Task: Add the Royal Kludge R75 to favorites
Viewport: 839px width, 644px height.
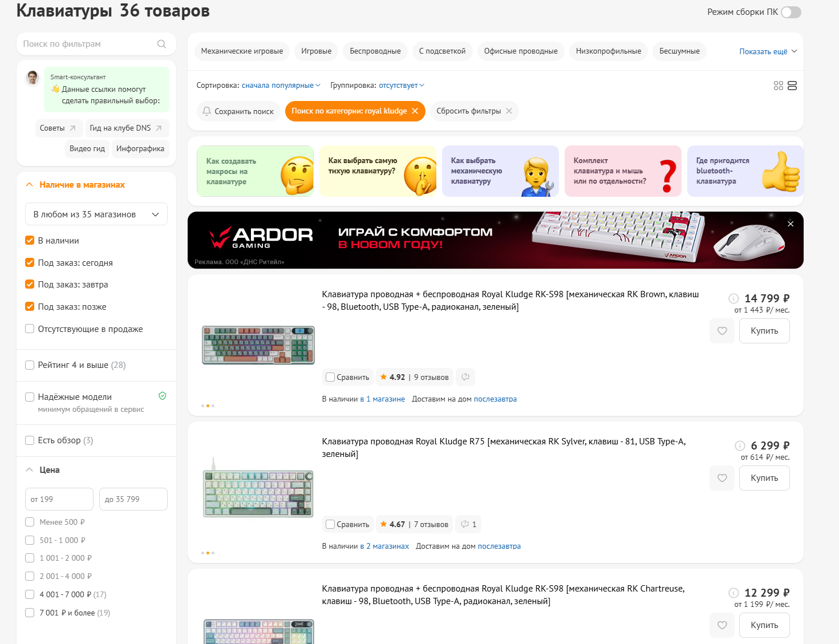Action: 722,478
